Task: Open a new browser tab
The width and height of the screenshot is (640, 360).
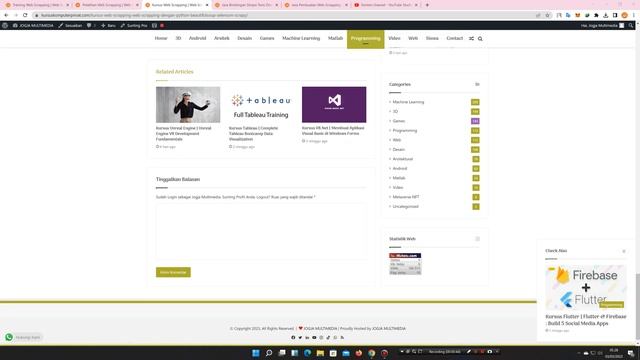Action: (427, 5)
